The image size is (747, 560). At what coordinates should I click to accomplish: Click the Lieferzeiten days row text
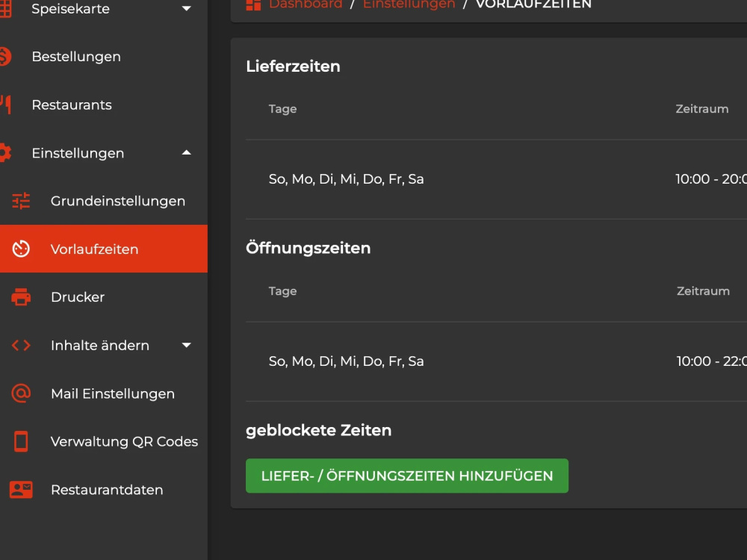pyautogui.click(x=346, y=179)
